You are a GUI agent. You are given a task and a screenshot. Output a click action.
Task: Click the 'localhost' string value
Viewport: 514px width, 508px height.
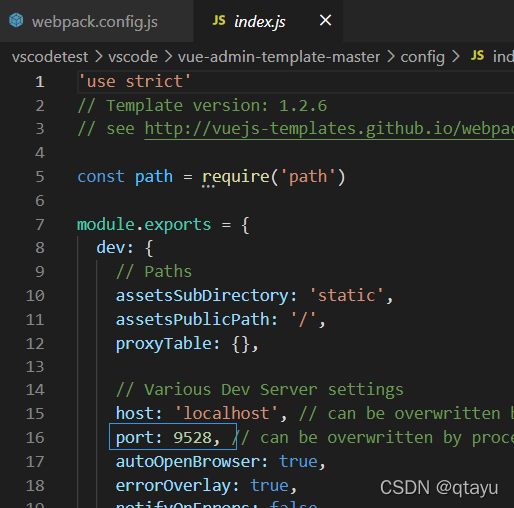point(226,414)
